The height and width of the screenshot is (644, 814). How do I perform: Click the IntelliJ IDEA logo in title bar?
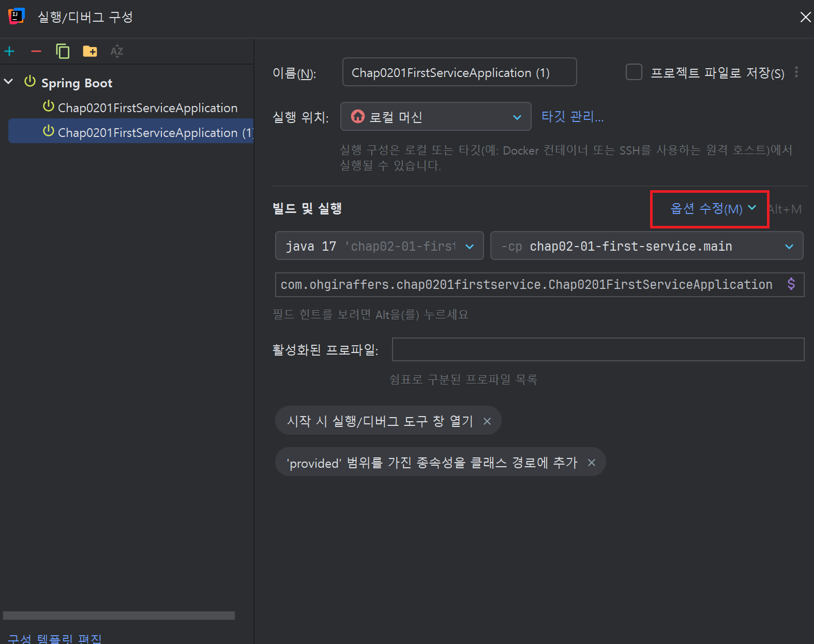click(x=16, y=17)
